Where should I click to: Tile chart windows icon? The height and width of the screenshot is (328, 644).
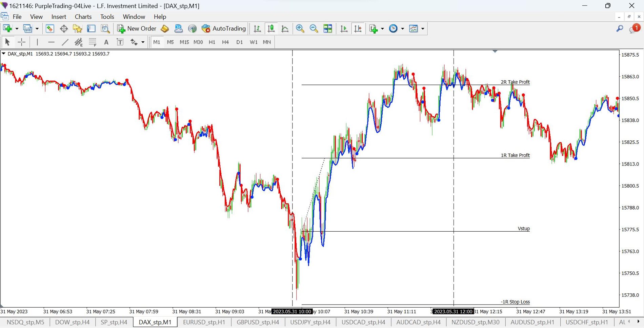(x=328, y=29)
